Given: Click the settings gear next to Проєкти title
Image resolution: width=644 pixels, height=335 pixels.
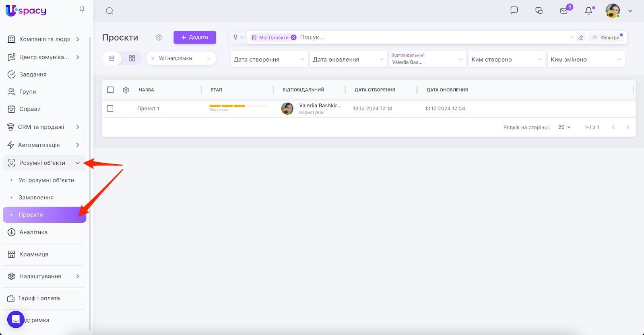Looking at the screenshot, I should (159, 37).
